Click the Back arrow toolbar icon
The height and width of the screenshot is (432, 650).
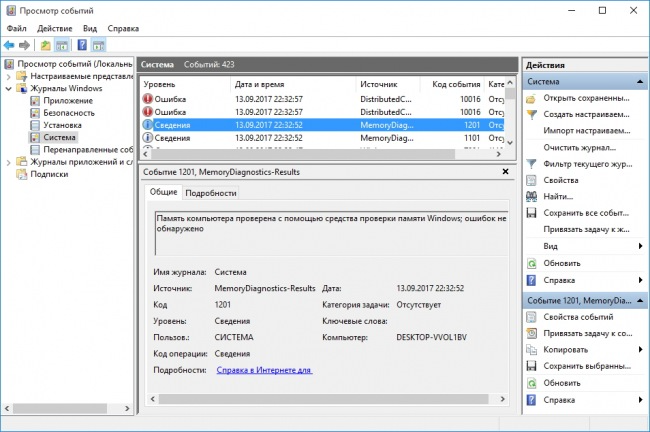pos(9,45)
